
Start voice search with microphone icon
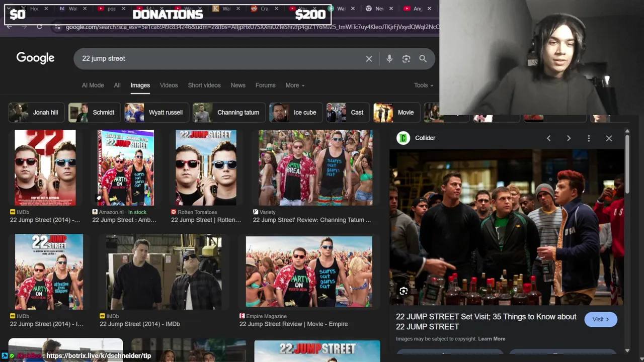[389, 59]
